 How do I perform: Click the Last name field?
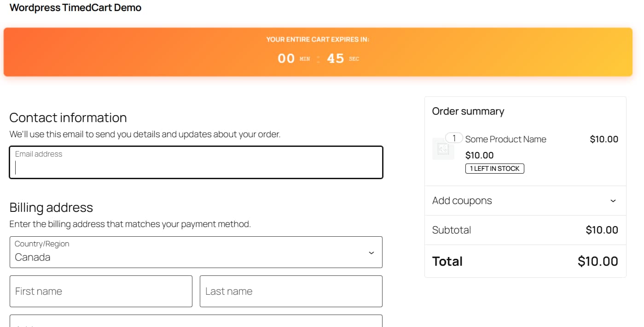(x=291, y=291)
